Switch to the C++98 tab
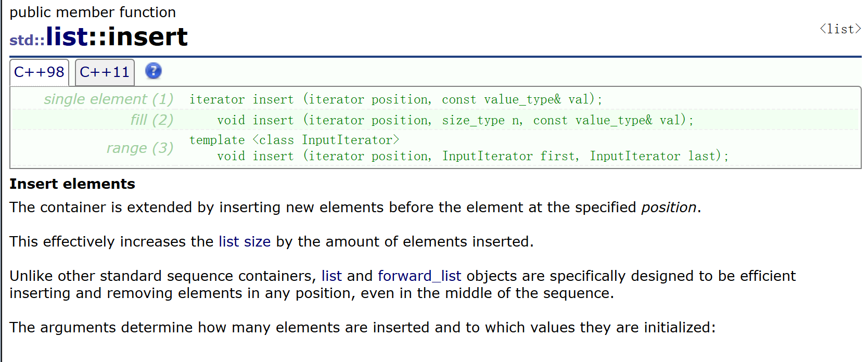The width and height of the screenshot is (868, 362). click(x=39, y=72)
